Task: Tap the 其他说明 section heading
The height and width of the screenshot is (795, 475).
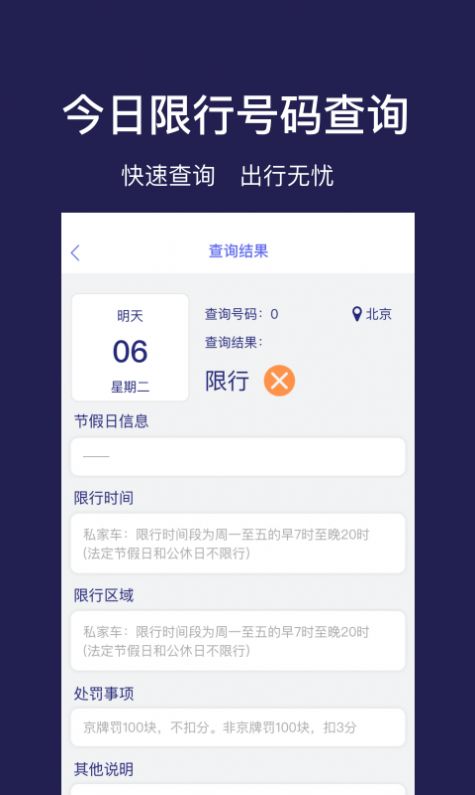Action: coord(103,769)
